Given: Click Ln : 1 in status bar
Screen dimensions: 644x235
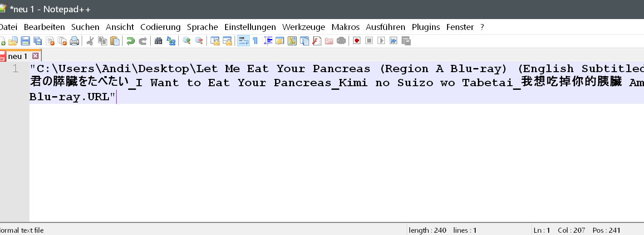Looking at the screenshot, I should tap(542, 230).
